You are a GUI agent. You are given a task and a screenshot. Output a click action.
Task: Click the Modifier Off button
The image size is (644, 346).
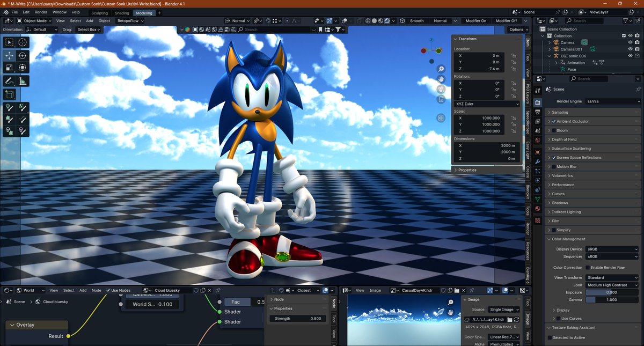[506, 21]
